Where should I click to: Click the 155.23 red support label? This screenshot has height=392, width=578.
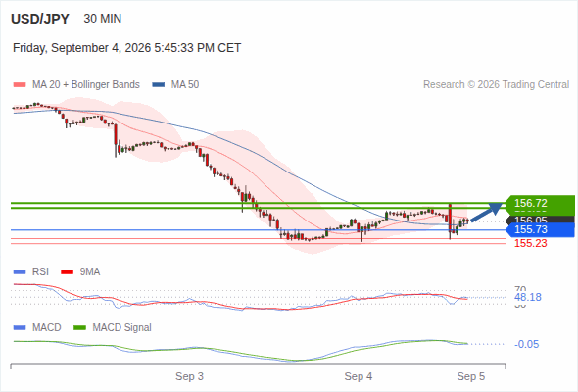[530, 243]
